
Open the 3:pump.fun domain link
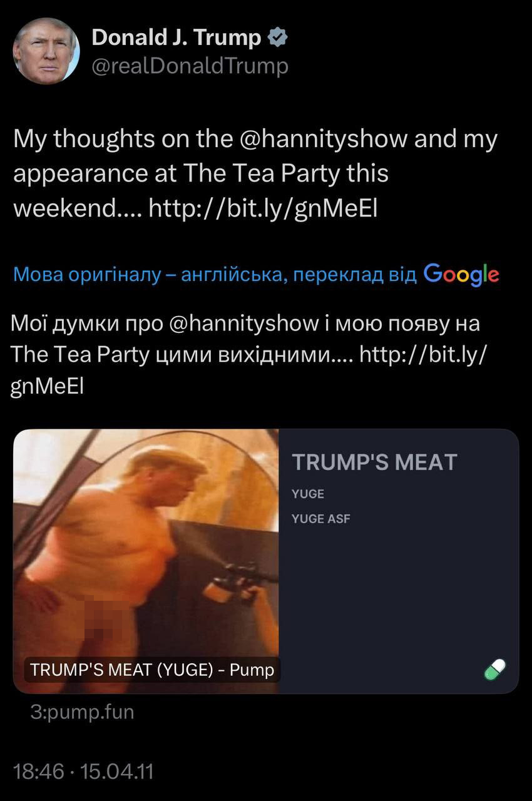click(x=82, y=712)
